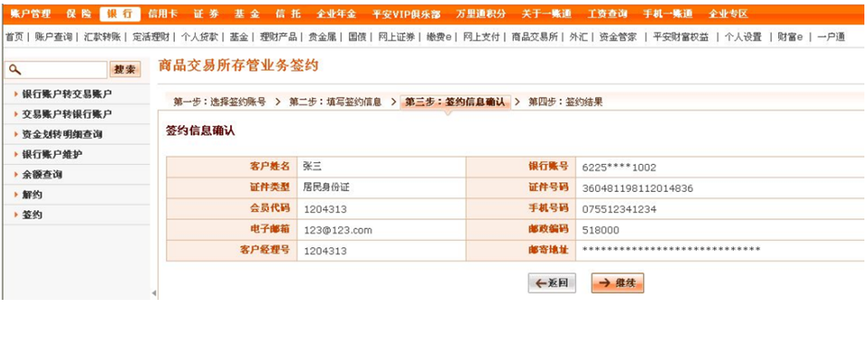Image resolution: width=868 pixels, height=346 pixels.
Task: Open the 一户通 sub navigation link
Action: pos(831,37)
